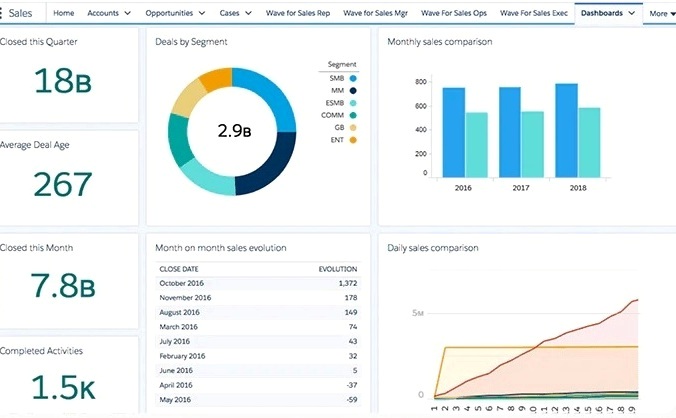Expand the Accounts tab dropdown chevron
The image size is (676, 418).
[128, 13]
